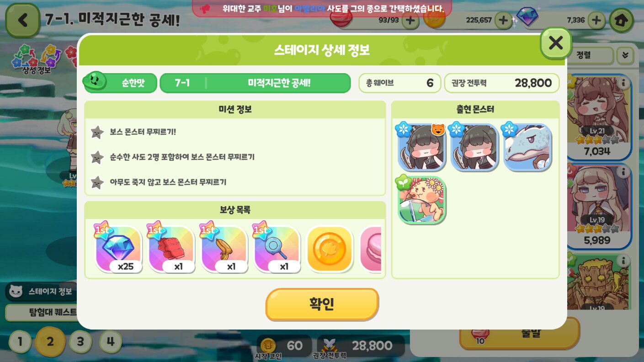Select the ice dragon monster icon

[x=527, y=147]
